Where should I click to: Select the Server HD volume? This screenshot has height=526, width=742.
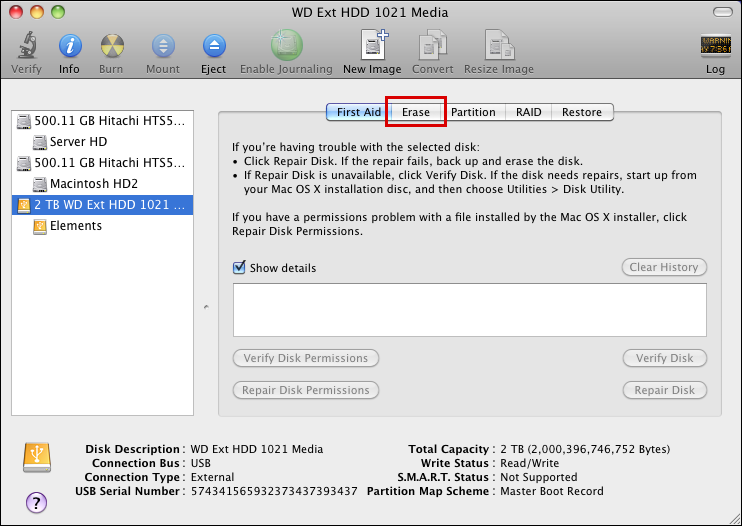click(x=102, y=142)
